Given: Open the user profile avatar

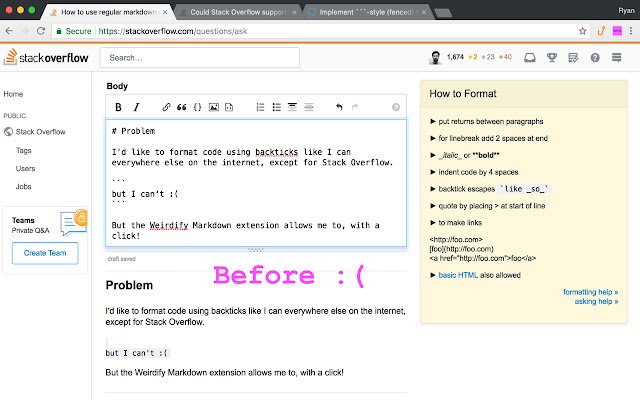Looking at the screenshot, I should point(436,58).
